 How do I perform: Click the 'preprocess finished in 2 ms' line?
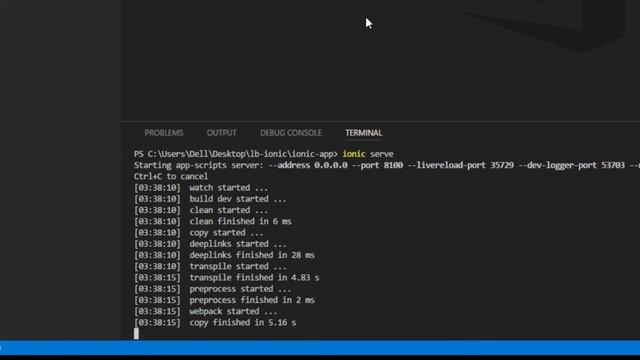tap(224, 300)
